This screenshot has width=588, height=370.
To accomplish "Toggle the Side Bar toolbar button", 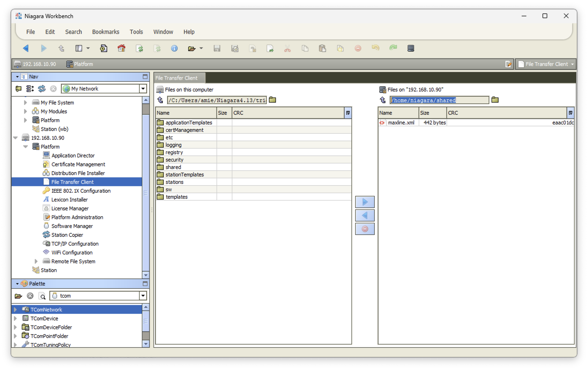I will [79, 48].
